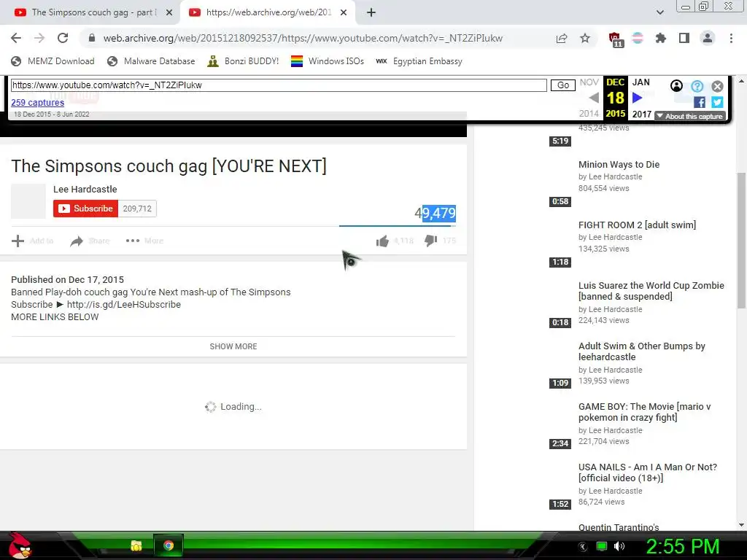Click the channel avatar thumbnail
Image resolution: width=747 pixels, height=560 pixels.
point(28,201)
